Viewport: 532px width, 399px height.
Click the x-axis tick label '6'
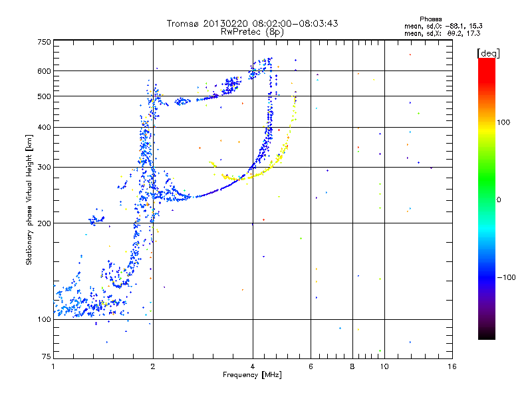(x=311, y=366)
